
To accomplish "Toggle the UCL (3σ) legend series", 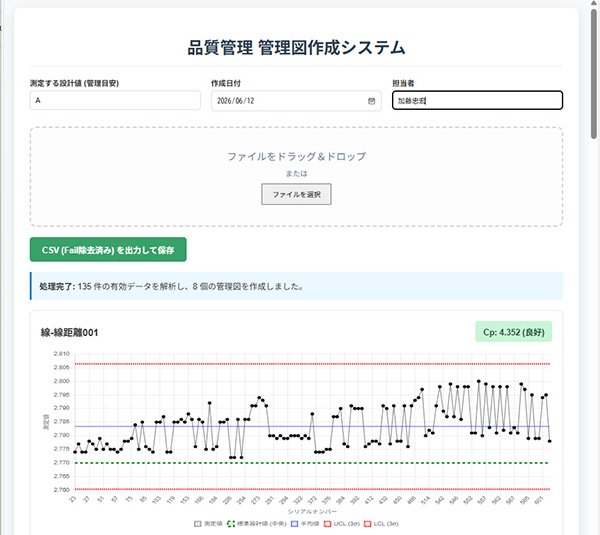I will point(342,524).
